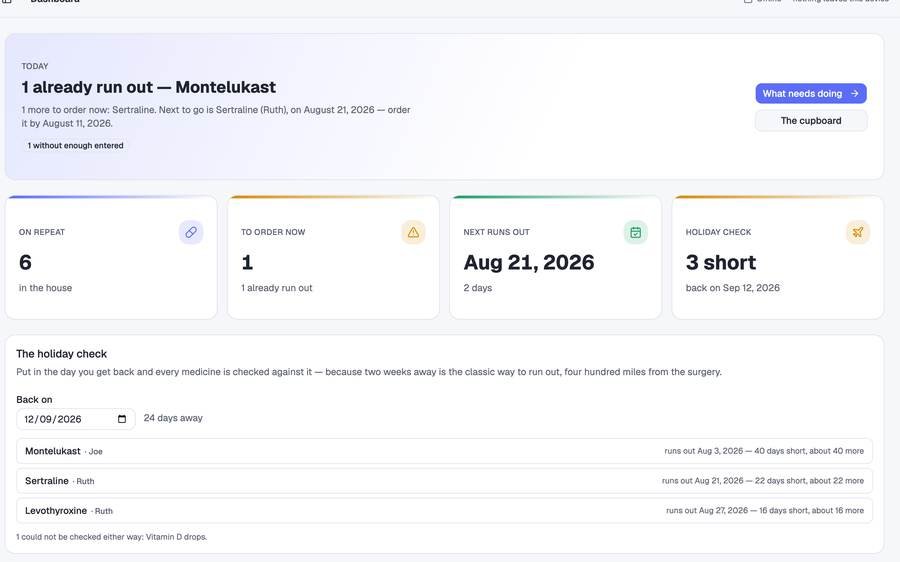This screenshot has width=900, height=562.
Task: Click the 'order it by August 11, 2026' summary text
Action: click(x=216, y=117)
